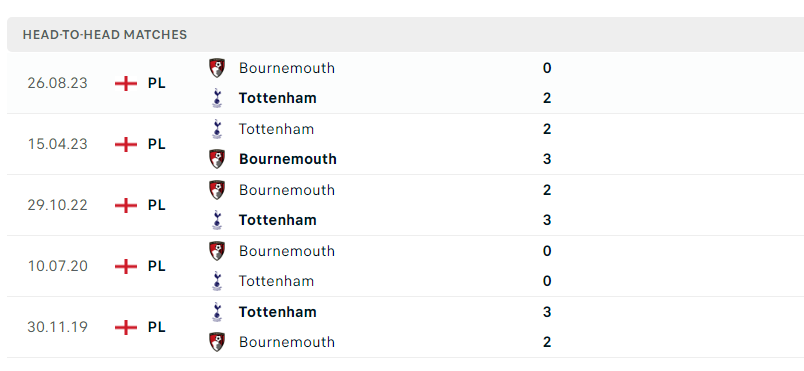Select bold Tottenham name in 26.08.23 match

[x=277, y=98]
